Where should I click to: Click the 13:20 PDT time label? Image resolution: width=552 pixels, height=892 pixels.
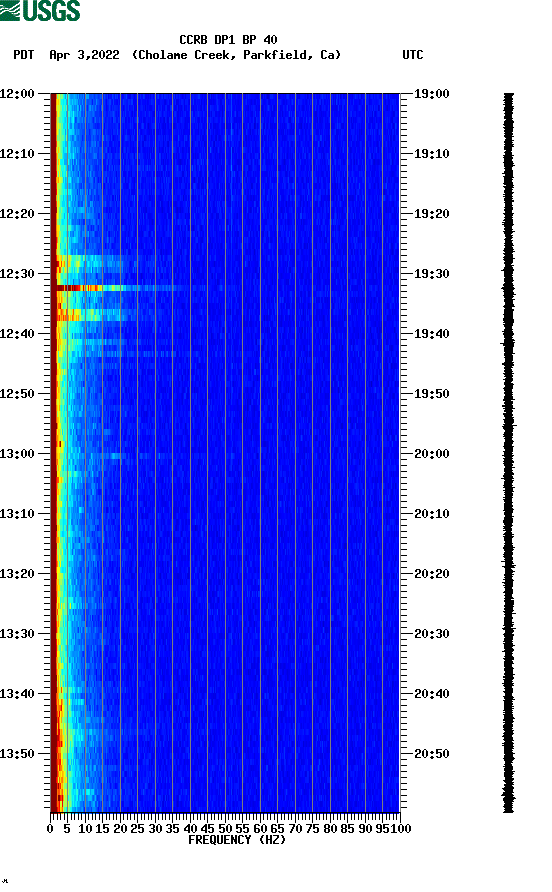18,574
